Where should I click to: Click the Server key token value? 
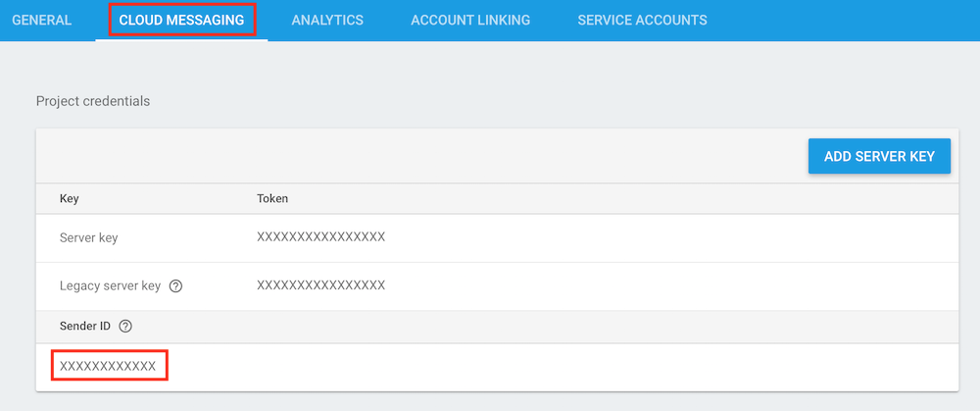[x=320, y=237]
